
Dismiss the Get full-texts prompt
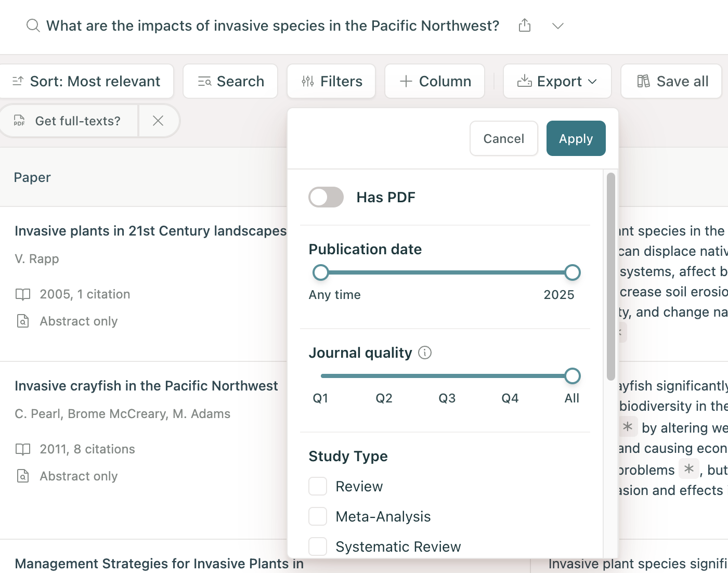[x=158, y=121]
